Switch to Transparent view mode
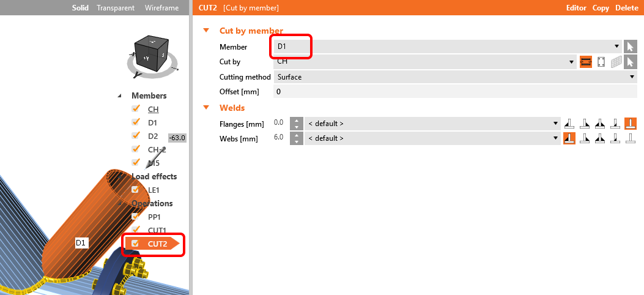The height and width of the screenshot is (295, 644). [x=116, y=8]
